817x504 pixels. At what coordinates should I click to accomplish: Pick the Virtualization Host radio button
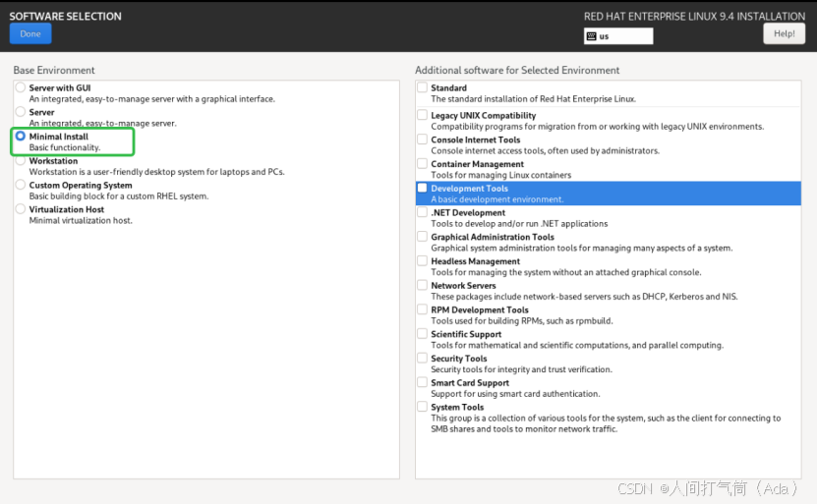click(x=21, y=209)
